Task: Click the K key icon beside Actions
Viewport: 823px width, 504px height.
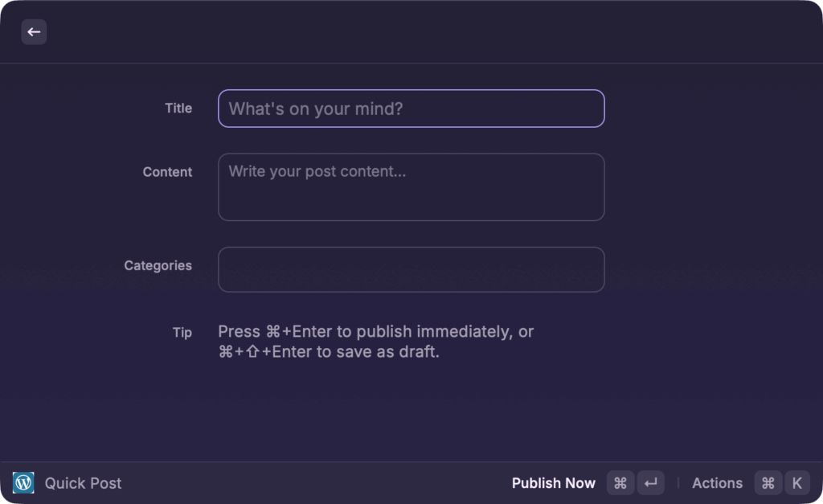Action: click(796, 482)
